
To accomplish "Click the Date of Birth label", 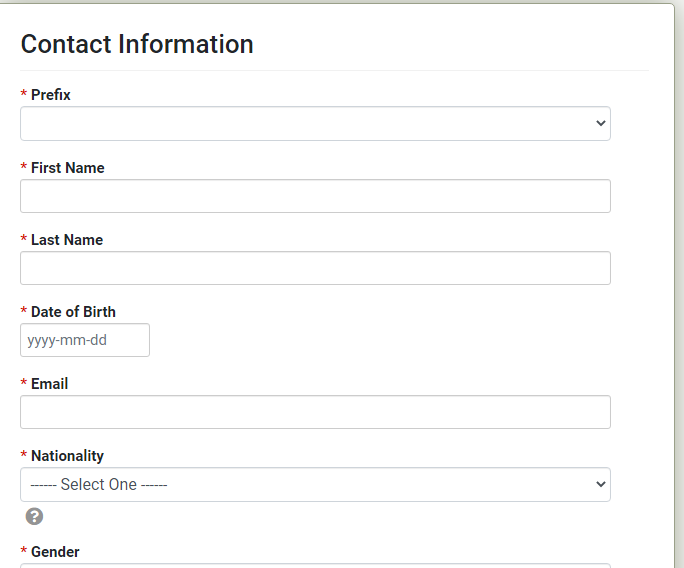I will [x=73, y=312].
